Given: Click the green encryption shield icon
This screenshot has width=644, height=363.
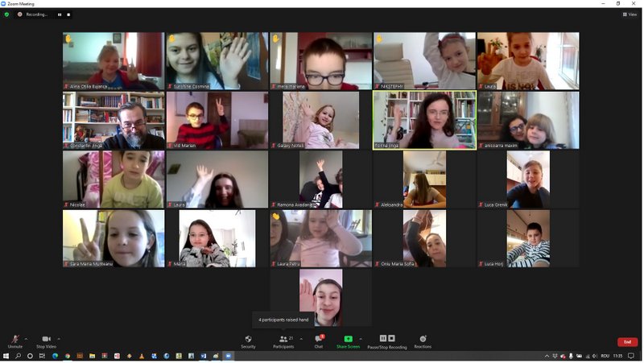Looking at the screenshot, I should [x=7, y=14].
